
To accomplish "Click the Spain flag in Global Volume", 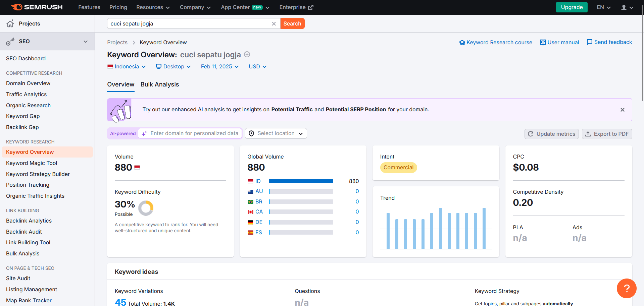I will [x=250, y=233].
